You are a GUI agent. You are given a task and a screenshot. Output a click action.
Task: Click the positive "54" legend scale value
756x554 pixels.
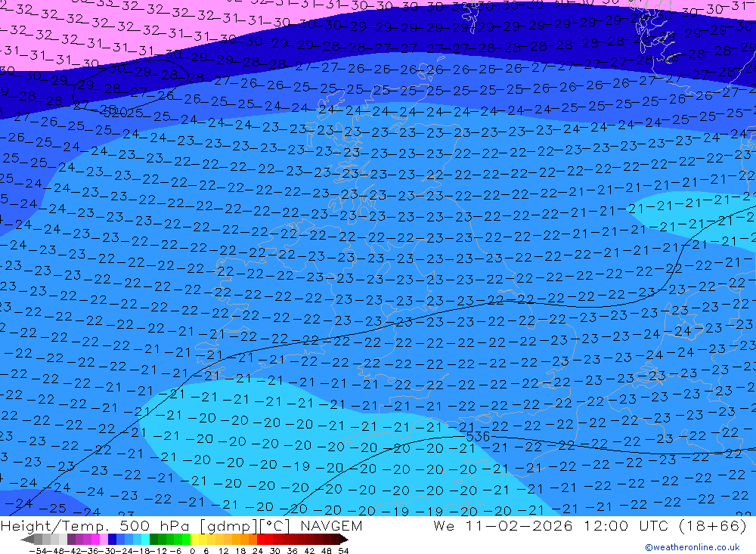tap(343, 551)
